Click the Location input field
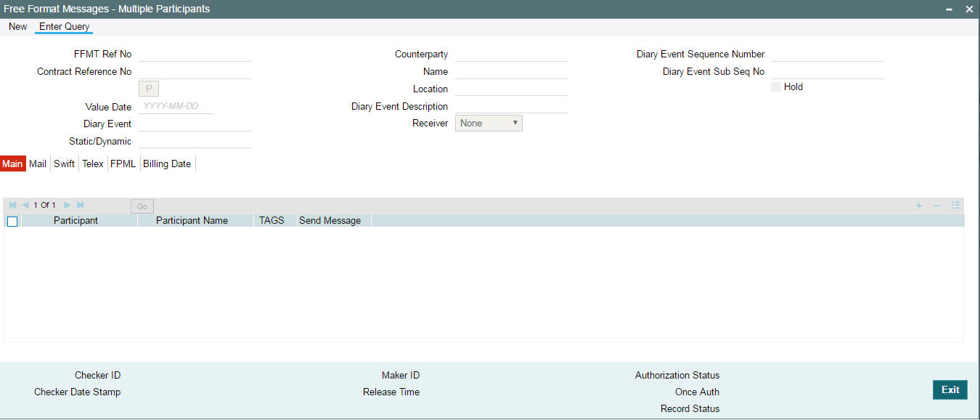 [x=511, y=89]
